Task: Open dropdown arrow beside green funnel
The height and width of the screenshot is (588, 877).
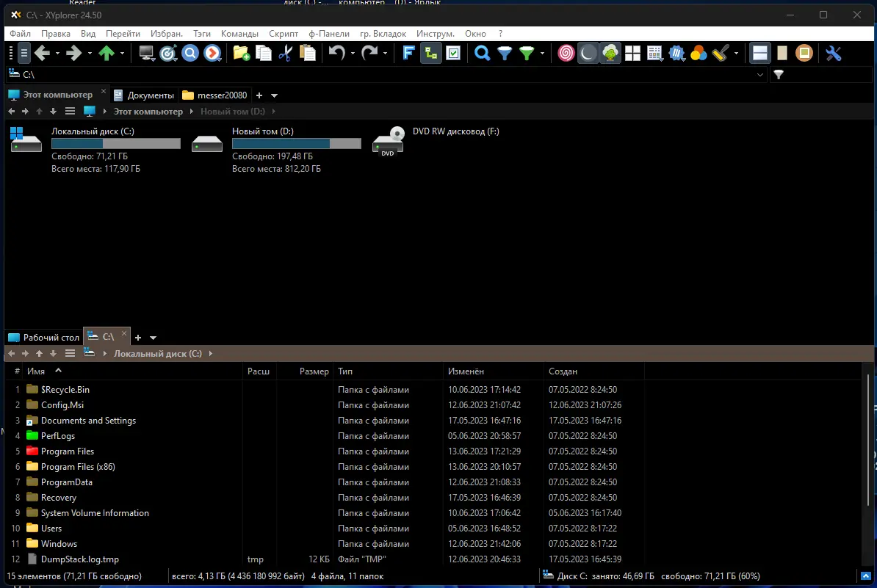Action: coord(542,54)
